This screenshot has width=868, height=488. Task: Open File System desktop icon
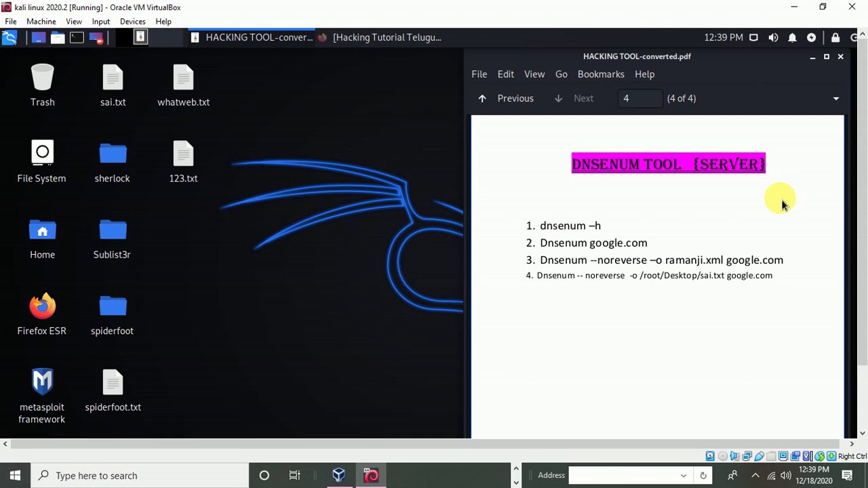[41, 162]
